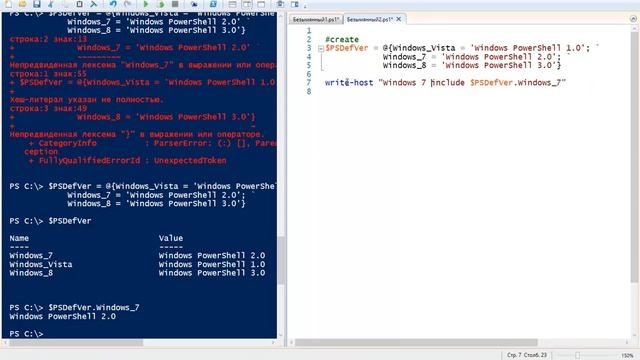
Task: Select the Безымянный2.ps1 tab
Action: (x=369, y=19)
